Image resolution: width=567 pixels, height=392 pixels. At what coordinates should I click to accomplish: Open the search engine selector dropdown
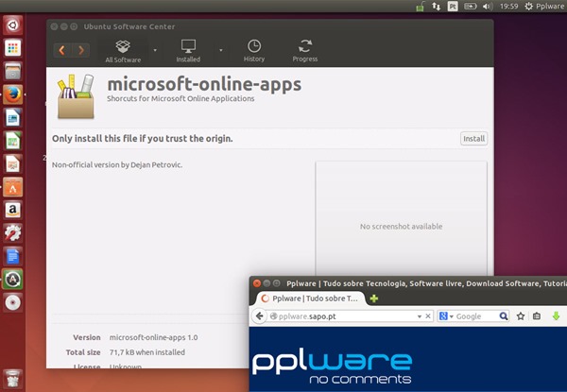tap(446, 316)
